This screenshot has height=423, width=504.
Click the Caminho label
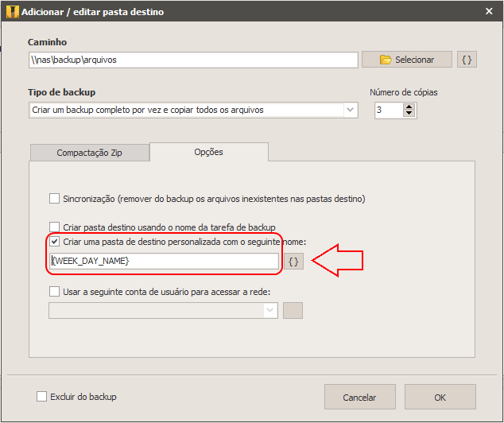(x=47, y=42)
